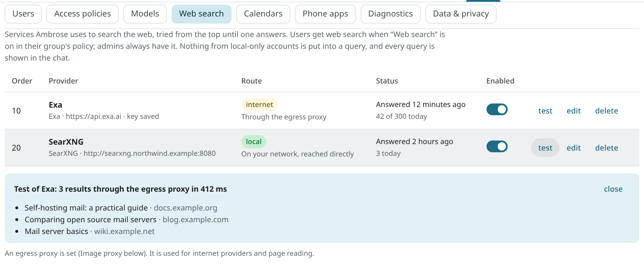This screenshot has height=264, width=644.
Task: Click 'Mail server basics' result
Action: (56, 231)
